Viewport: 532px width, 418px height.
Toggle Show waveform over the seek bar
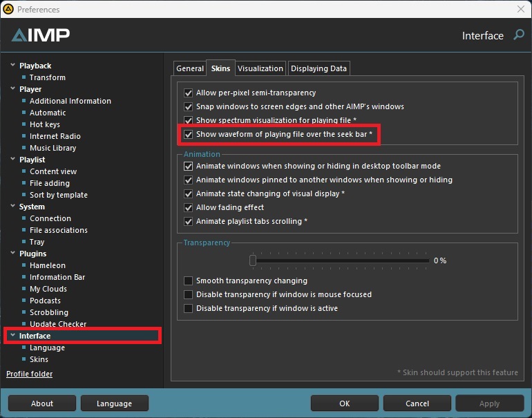click(x=189, y=134)
